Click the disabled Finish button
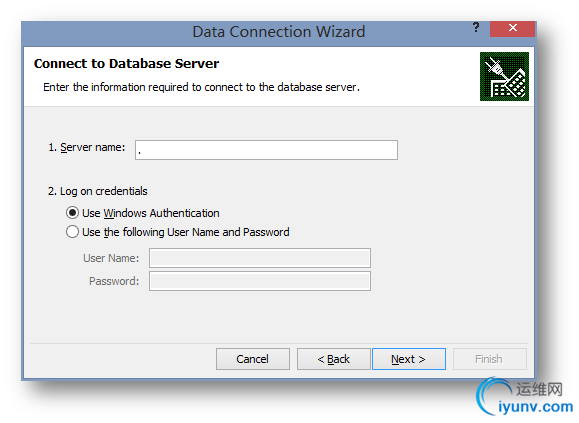 (489, 359)
